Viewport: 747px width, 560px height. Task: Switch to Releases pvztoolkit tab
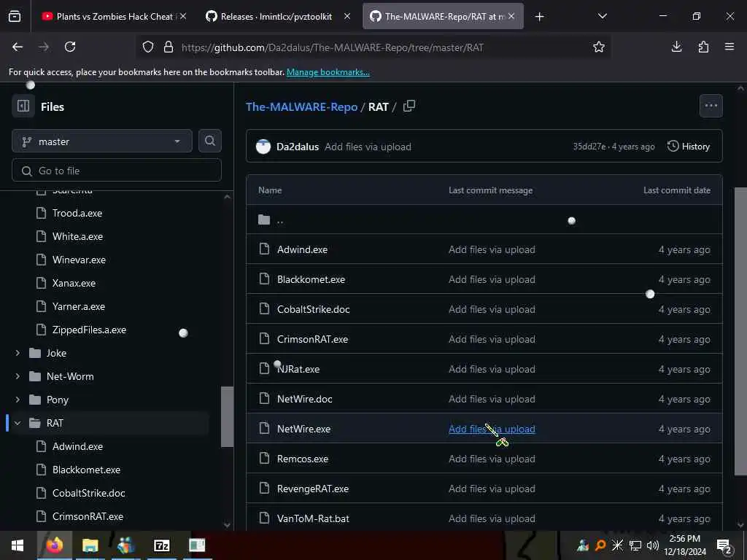[276, 17]
